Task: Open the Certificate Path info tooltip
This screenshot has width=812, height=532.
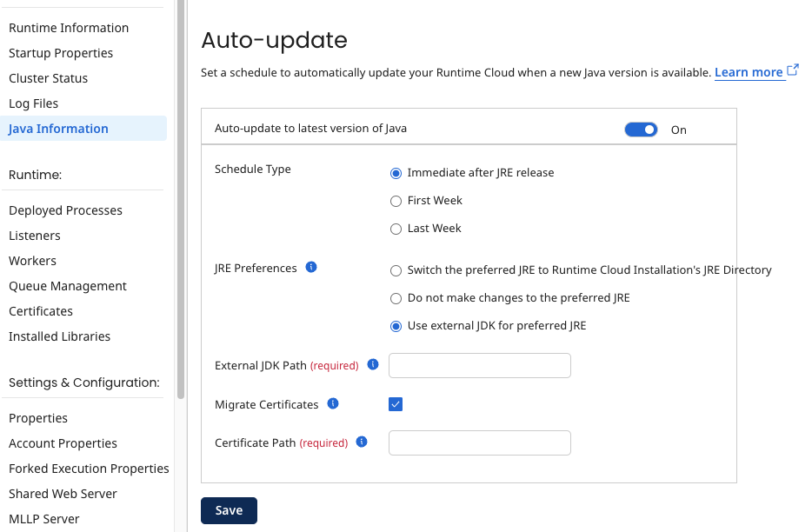Action: [361, 442]
